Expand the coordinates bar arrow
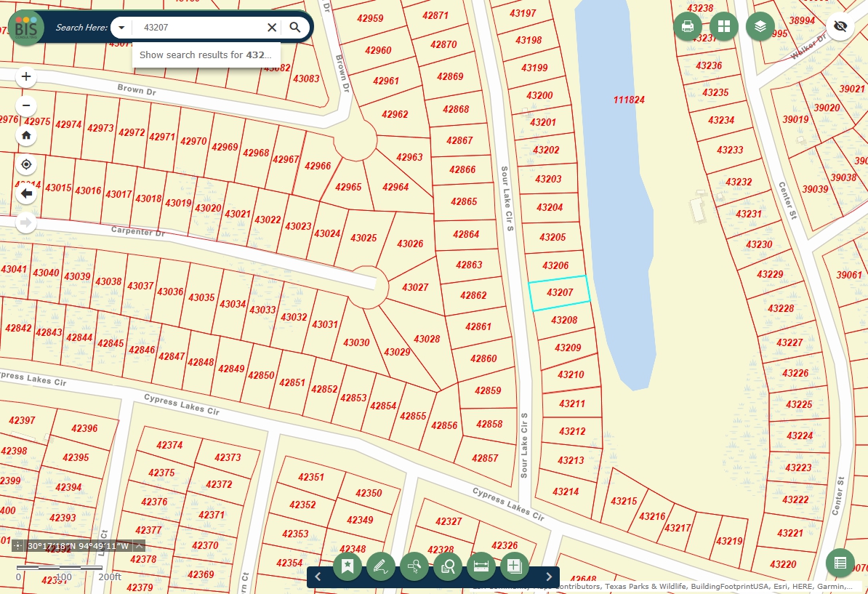 [140, 546]
